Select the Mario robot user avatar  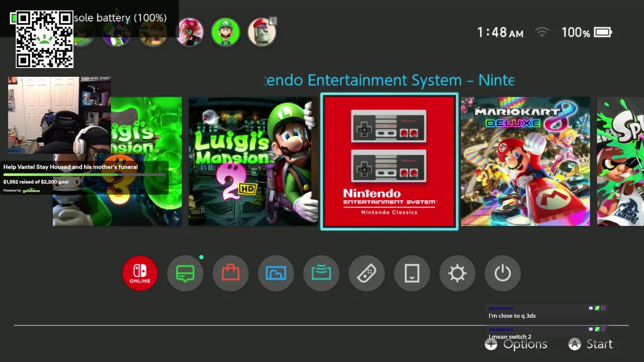pyautogui.click(x=262, y=32)
